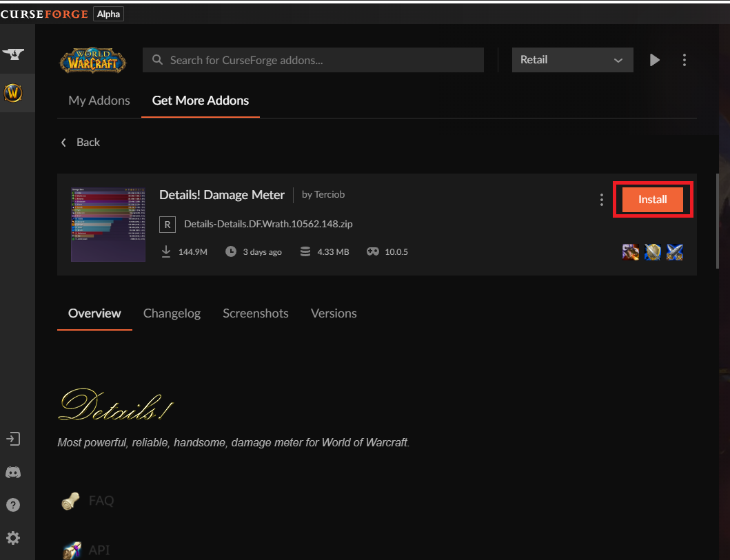The width and height of the screenshot is (730, 560).
Task: Open the Overview tab
Action: 94,313
